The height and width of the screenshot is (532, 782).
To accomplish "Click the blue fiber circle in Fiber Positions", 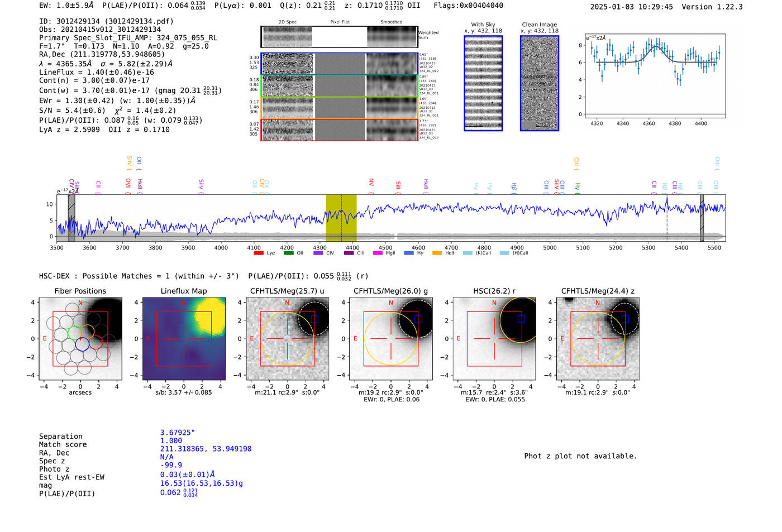I will (82, 344).
